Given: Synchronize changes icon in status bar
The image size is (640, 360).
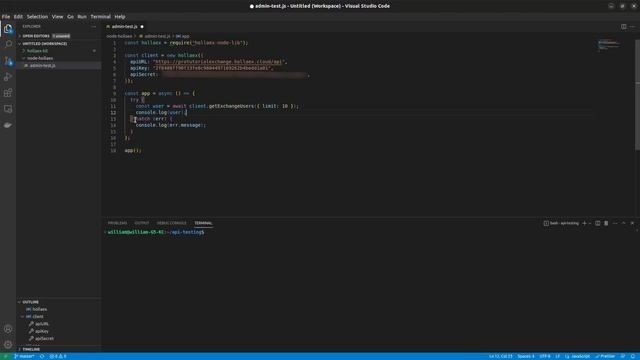Looking at the screenshot, I should 42,356.
